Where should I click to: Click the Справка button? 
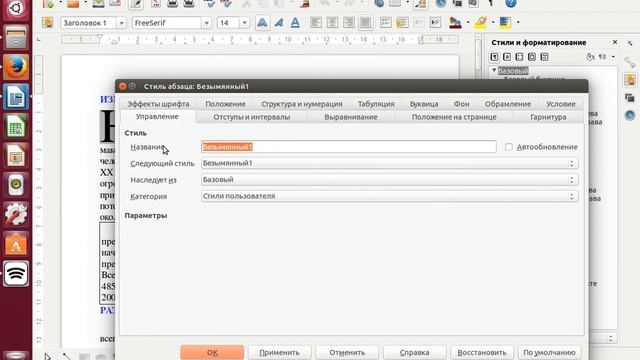[x=414, y=352]
